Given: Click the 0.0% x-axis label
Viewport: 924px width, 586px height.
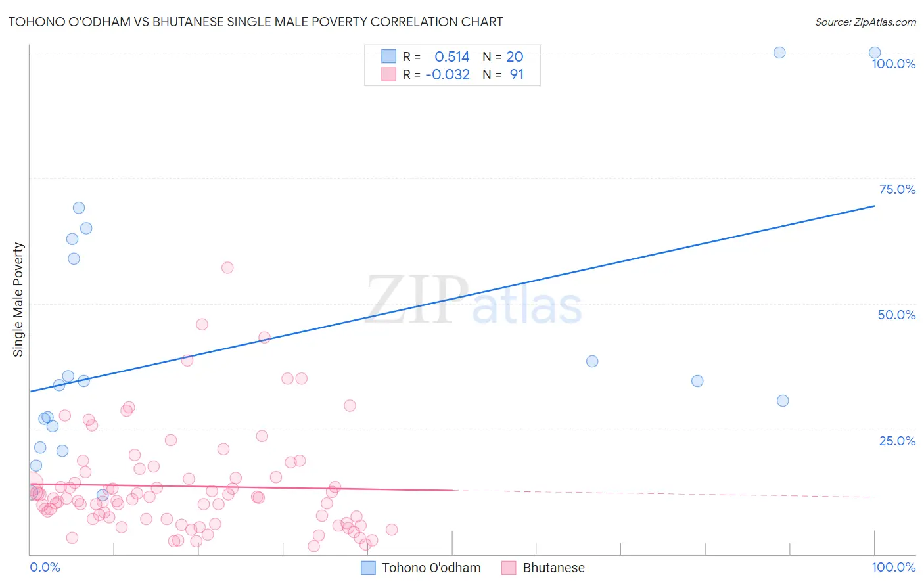Looking at the screenshot, I should pyautogui.click(x=45, y=567).
